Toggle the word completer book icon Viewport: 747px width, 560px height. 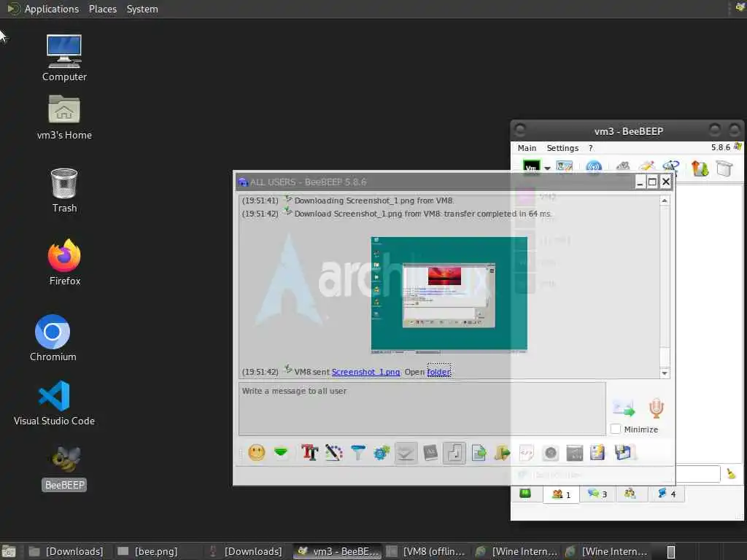coord(430,452)
